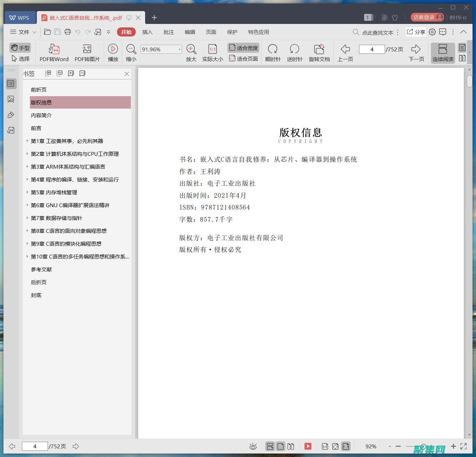Expand the 第5章 内存堆栈管理 bookmark
The height and width of the screenshot is (457, 476).
coord(27,192)
